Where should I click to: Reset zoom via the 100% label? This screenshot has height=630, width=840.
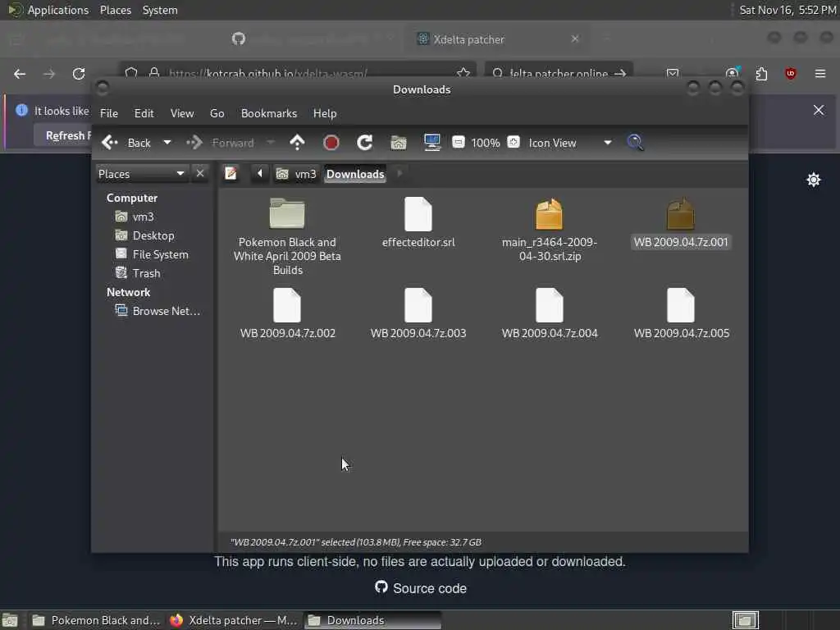pos(486,143)
